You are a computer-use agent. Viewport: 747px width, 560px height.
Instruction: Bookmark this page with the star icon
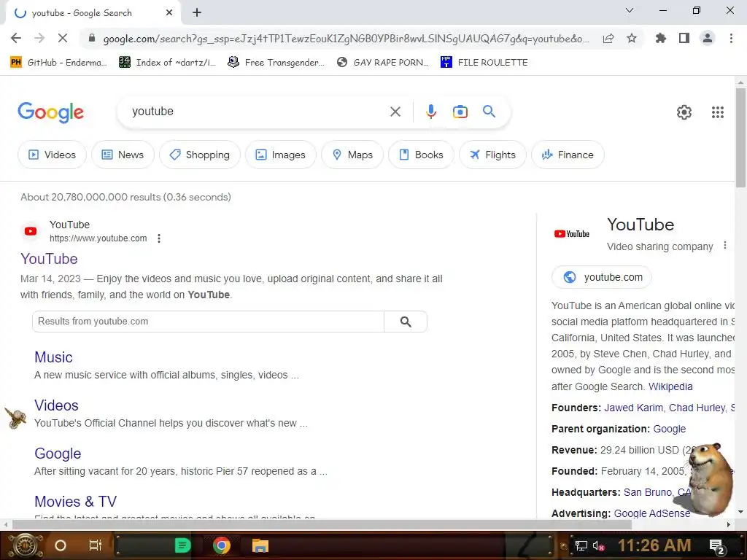632,38
